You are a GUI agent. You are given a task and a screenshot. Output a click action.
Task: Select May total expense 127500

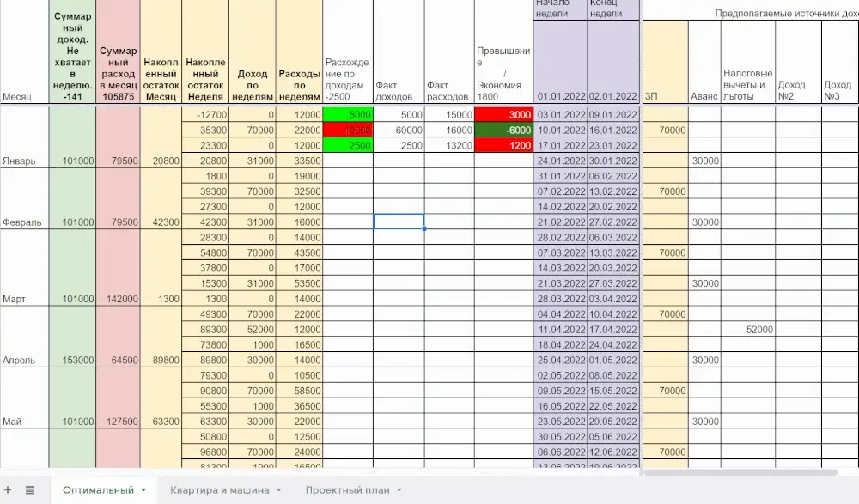(118, 398)
